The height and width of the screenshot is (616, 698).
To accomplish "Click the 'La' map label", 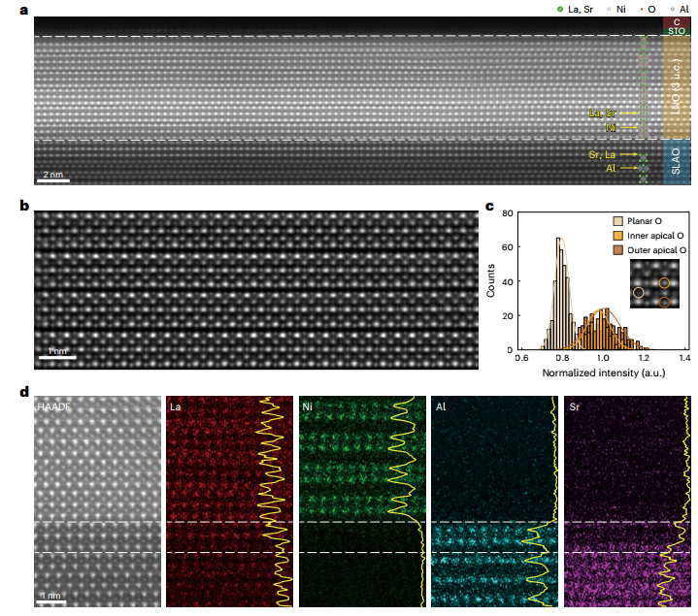I will click(x=176, y=406).
